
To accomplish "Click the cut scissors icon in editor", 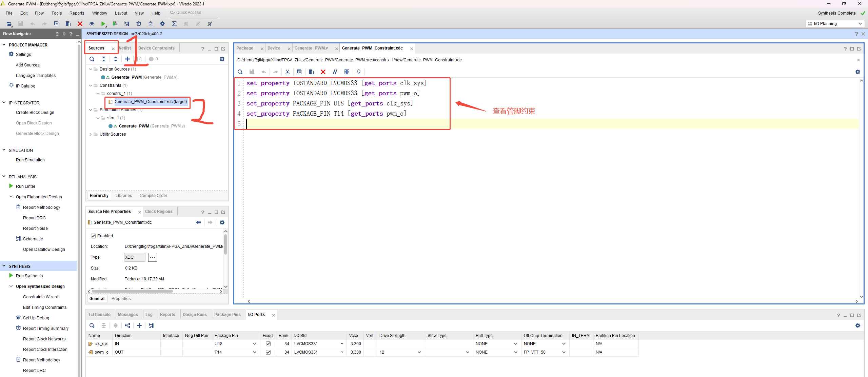I will point(288,72).
